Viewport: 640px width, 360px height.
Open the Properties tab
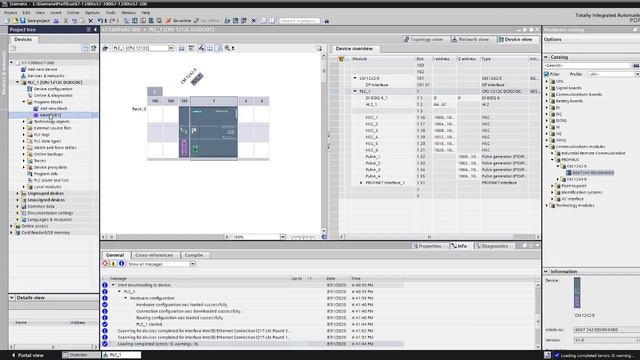(x=427, y=246)
